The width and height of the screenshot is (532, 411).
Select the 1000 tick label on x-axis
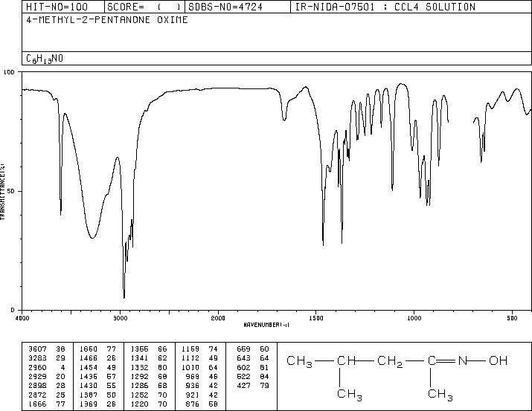(414, 318)
